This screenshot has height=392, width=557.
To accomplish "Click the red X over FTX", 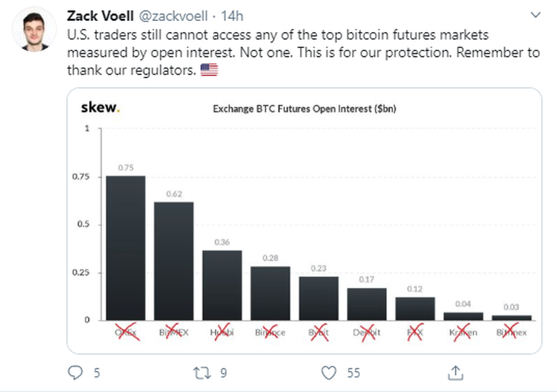I will tap(415, 332).
